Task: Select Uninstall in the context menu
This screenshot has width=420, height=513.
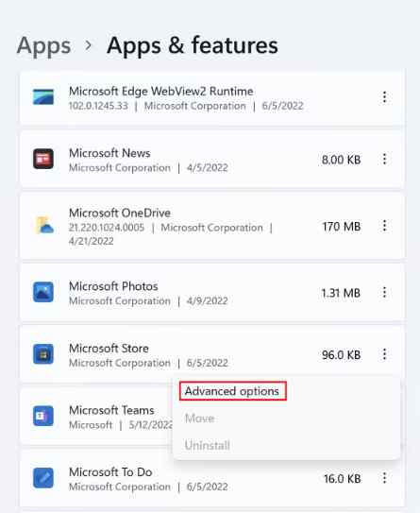Action: coord(208,445)
